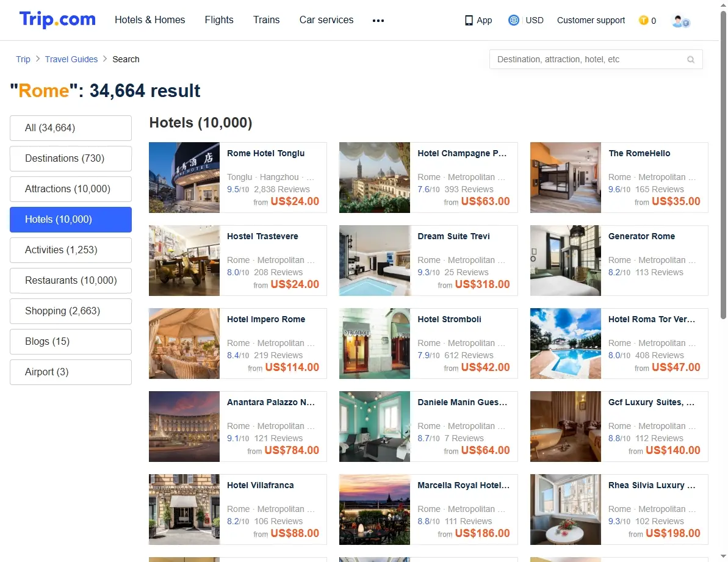Click Dream Suite Trevi title
728x562 pixels.
453,236
